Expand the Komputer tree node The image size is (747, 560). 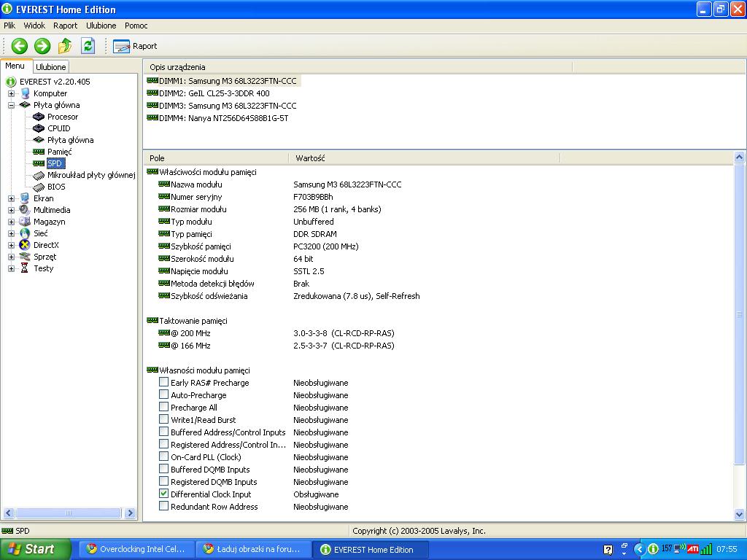coord(12,93)
